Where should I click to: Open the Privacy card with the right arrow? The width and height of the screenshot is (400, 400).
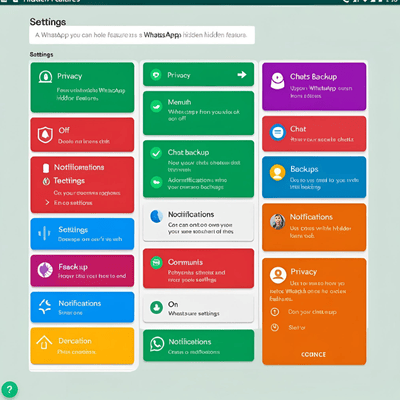(x=198, y=74)
